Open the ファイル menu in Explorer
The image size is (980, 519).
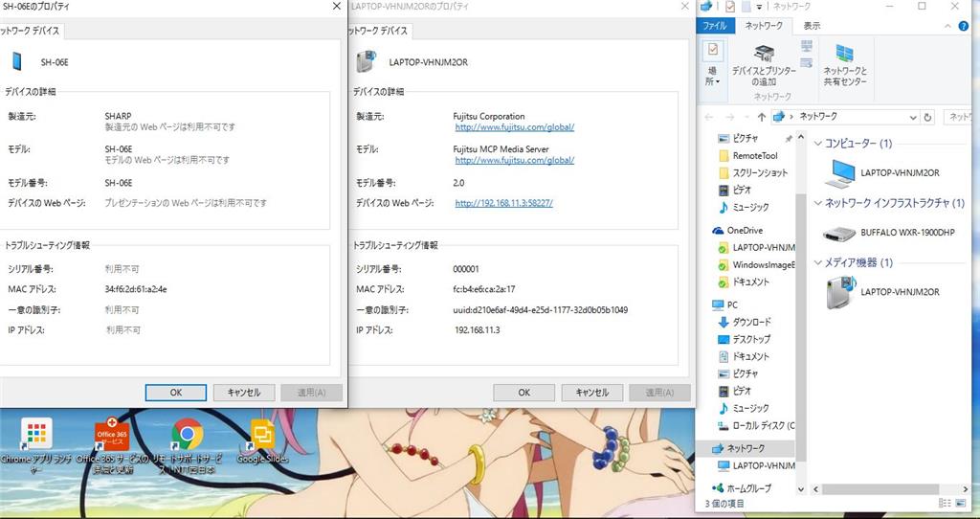pos(714,26)
